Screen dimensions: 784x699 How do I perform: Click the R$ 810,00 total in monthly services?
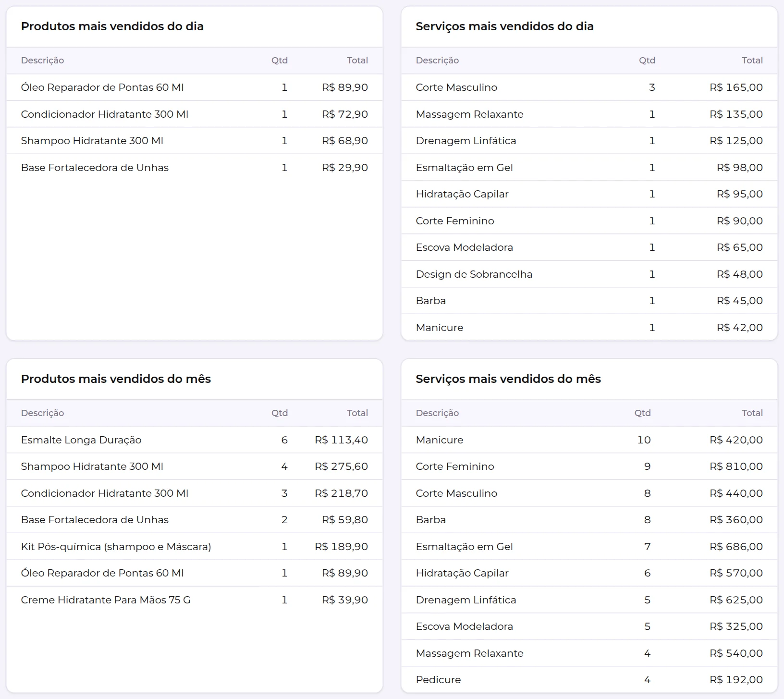point(736,466)
